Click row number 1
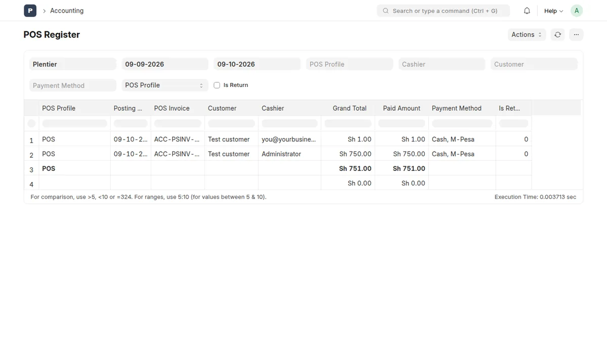This screenshot has width=607, height=364. (x=31, y=140)
